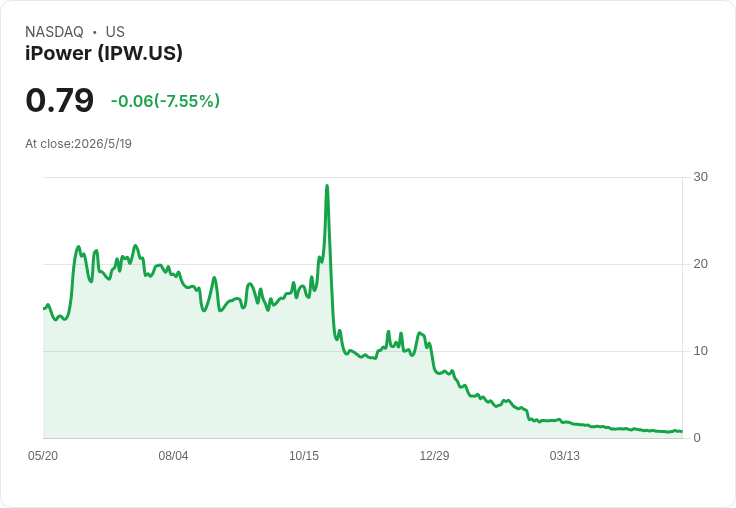Click the 30 value on price axis
This screenshot has width=736, height=508.
(700, 177)
